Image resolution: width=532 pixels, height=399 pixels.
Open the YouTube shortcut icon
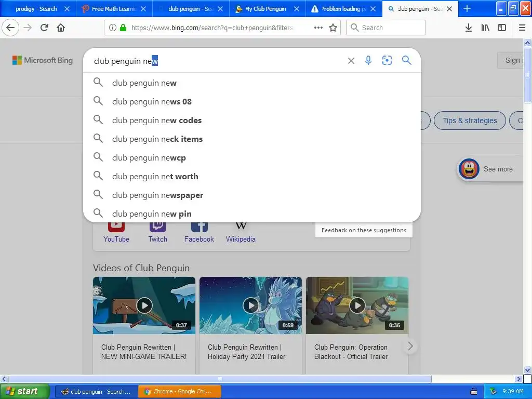[116, 227]
